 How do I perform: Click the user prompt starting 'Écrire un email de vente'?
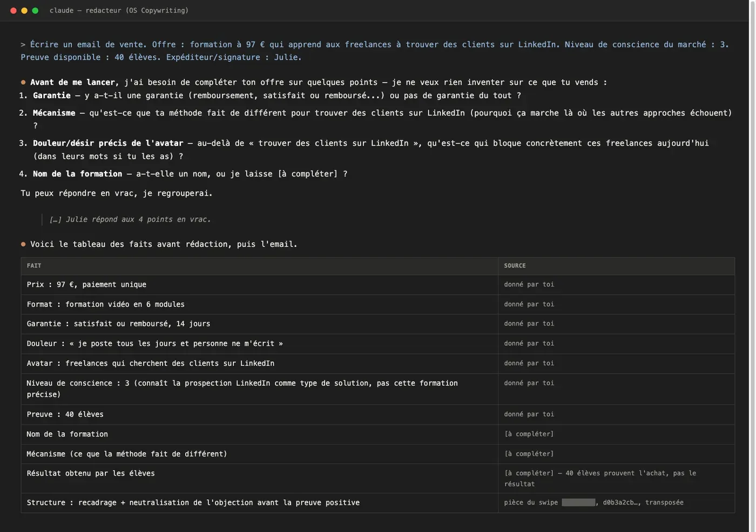(x=375, y=51)
